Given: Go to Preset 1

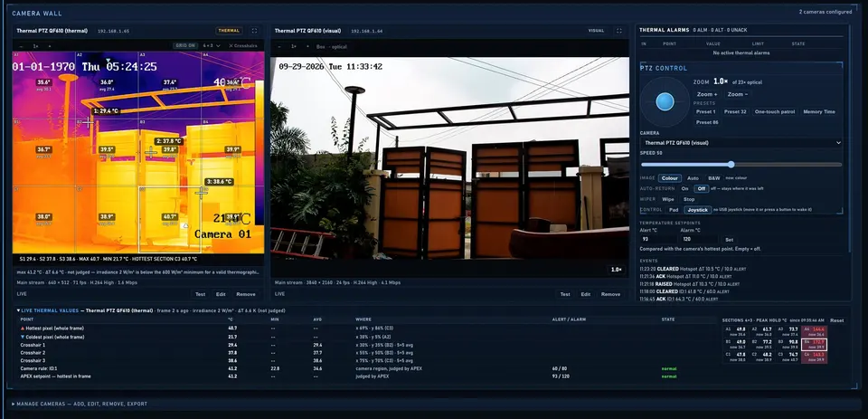Looking at the screenshot, I should click(x=705, y=112).
